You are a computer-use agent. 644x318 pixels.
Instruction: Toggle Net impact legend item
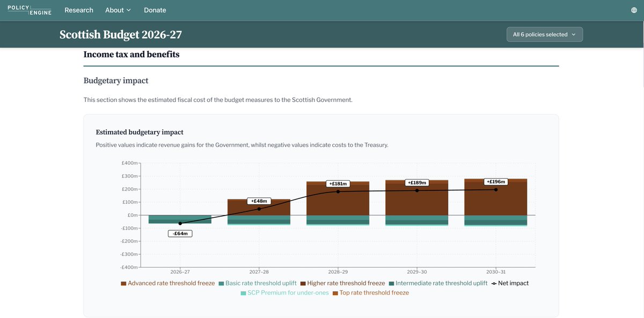click(510, 283)
